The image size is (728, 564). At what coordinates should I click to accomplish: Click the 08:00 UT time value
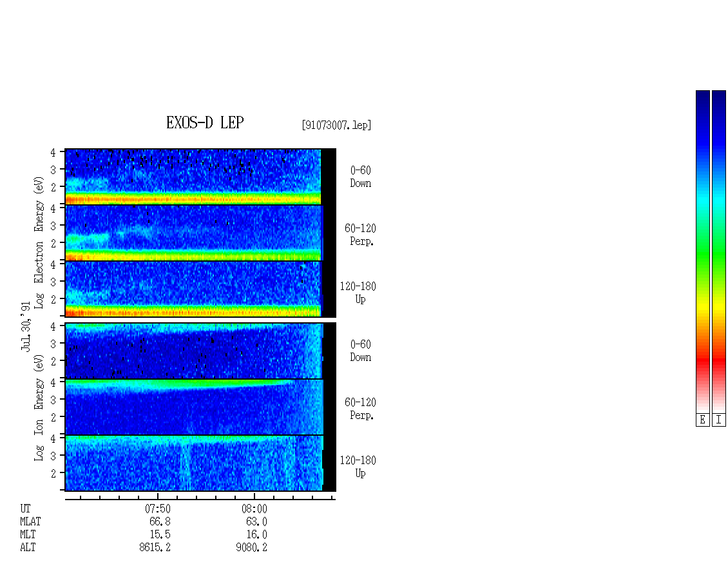click(254, 509)
